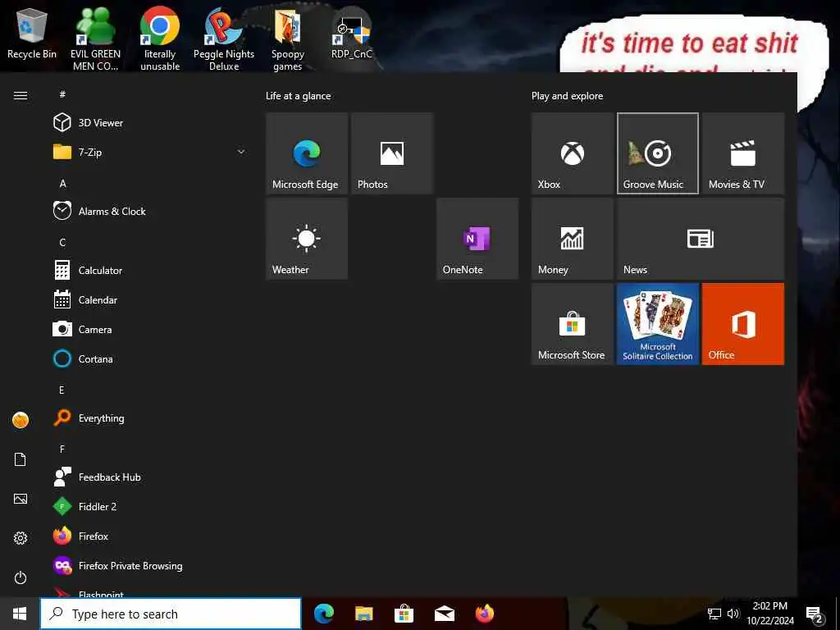This screenshot has height=630, width=840.
Task: Select the 'EVIL GREEN MEN CO...' desktop shortcut
Action: click(x=95, y=39)
